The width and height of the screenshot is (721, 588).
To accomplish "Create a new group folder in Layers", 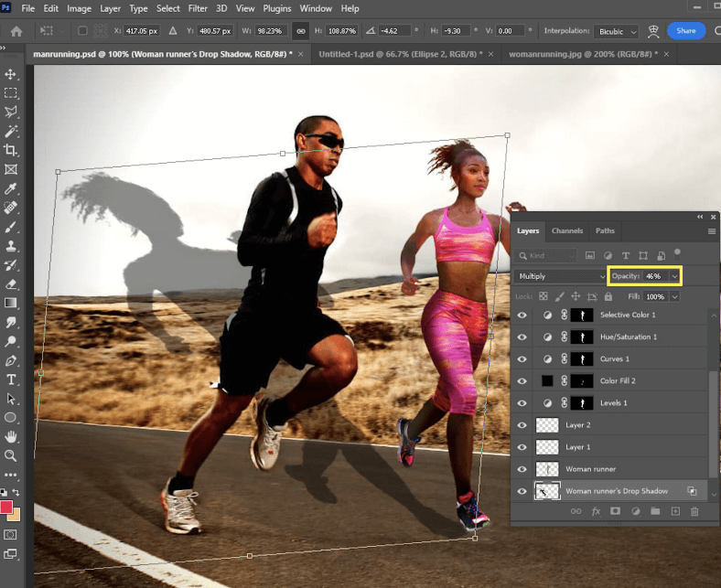I will 655,512.
